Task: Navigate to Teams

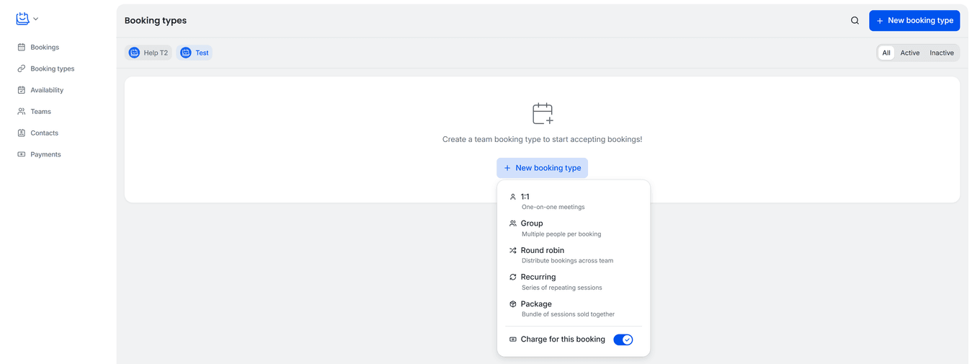Action: coord(40,112)
